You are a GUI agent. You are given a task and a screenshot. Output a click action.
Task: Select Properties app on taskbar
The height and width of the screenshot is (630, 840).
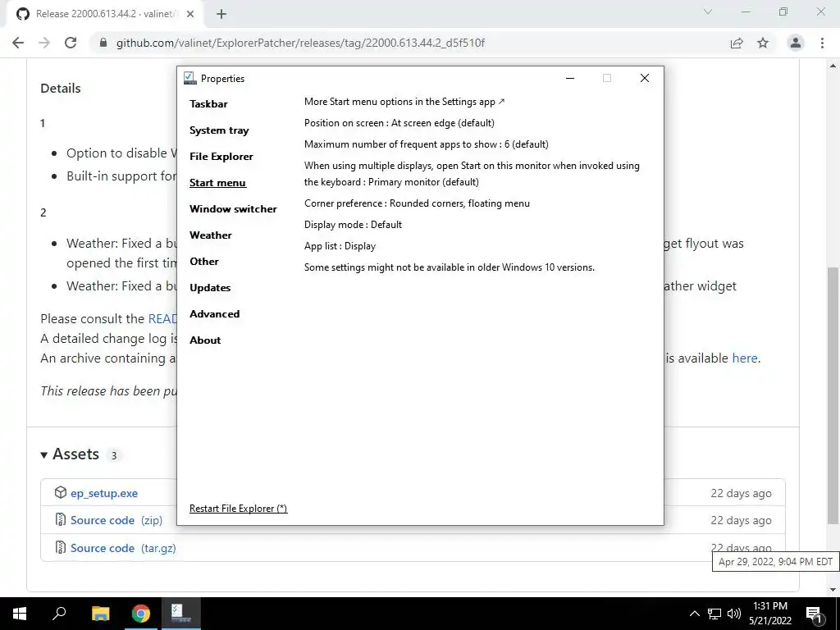click(x=180, y=614)
